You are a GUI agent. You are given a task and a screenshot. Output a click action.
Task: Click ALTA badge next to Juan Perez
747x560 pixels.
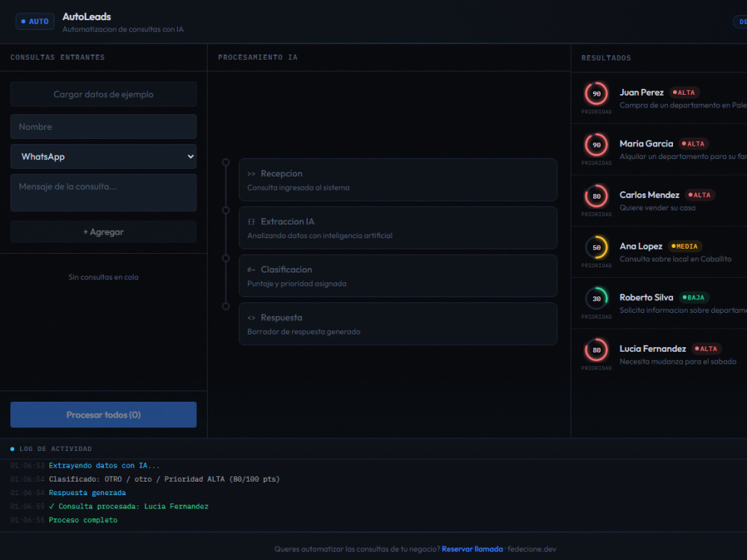point(684,93)
